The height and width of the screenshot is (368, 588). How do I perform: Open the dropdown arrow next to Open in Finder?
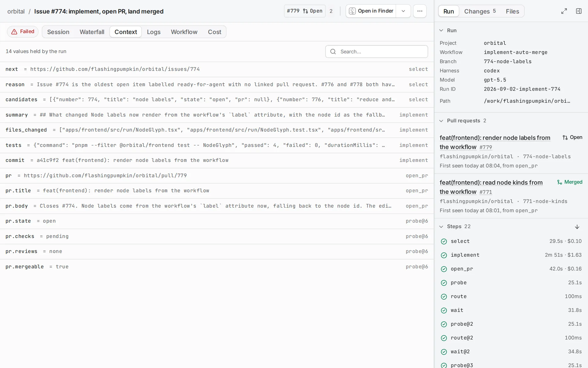click(x=403, y=11)
